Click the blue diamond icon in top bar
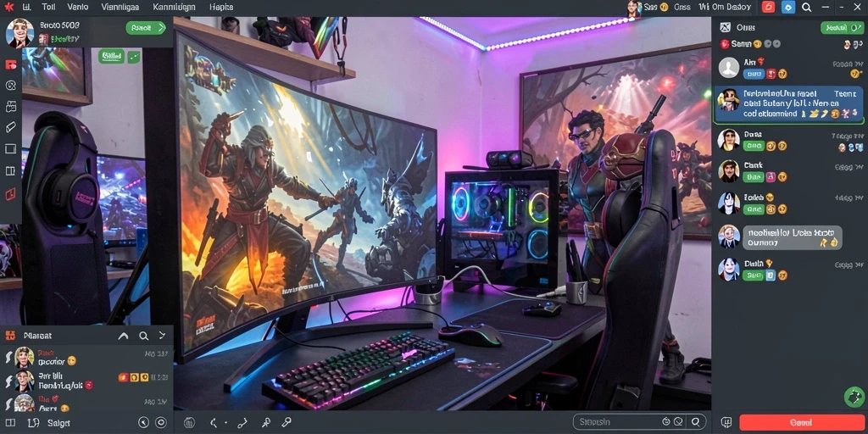This screenshot has height=434, width=868. [787, 7]
